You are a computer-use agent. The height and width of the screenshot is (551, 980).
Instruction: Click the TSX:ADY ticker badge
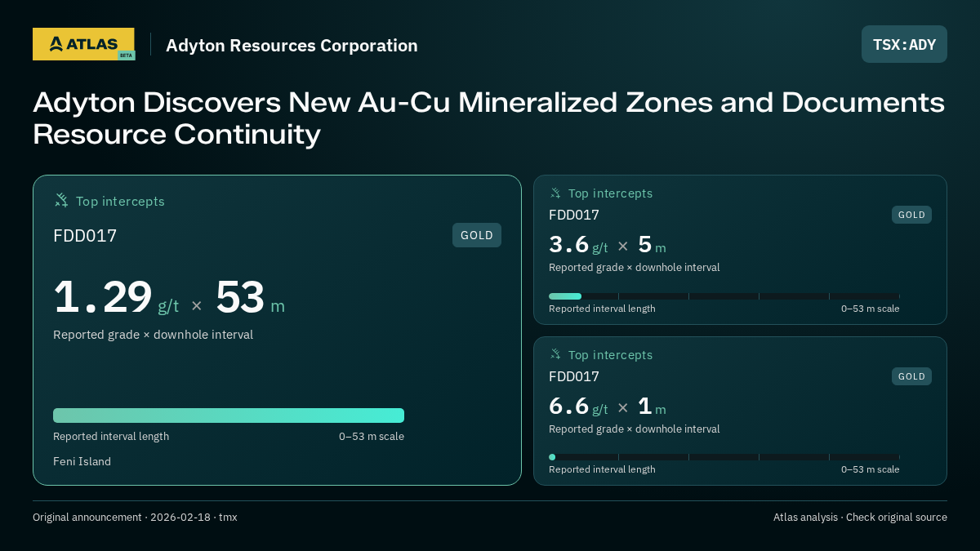pyautogui.click(x=904, y=44)
